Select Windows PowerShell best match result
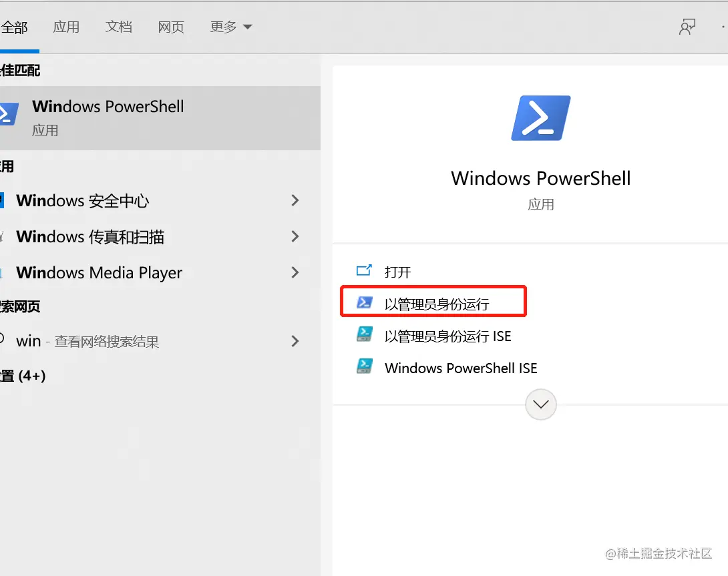Screen dimensions: 728x576 click(x=160, y=118)
